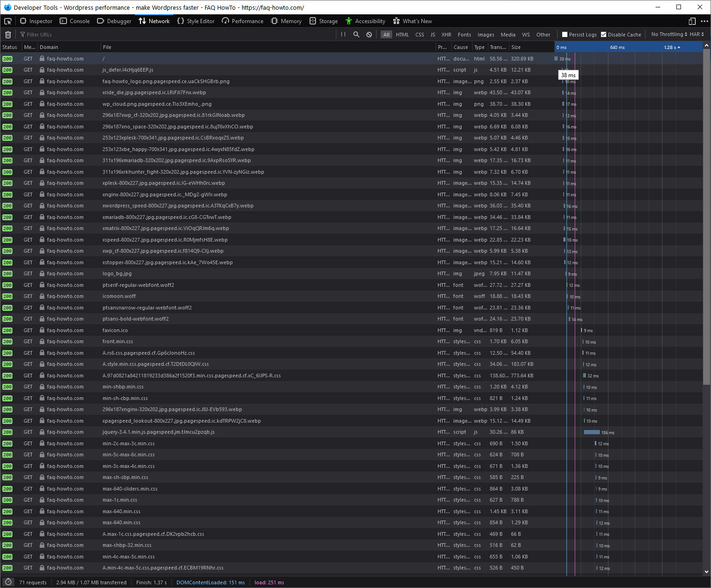The height and width of the screenshot is (588, 711).
Task: Filter requests by CSS
Action: tap(419, 35)
